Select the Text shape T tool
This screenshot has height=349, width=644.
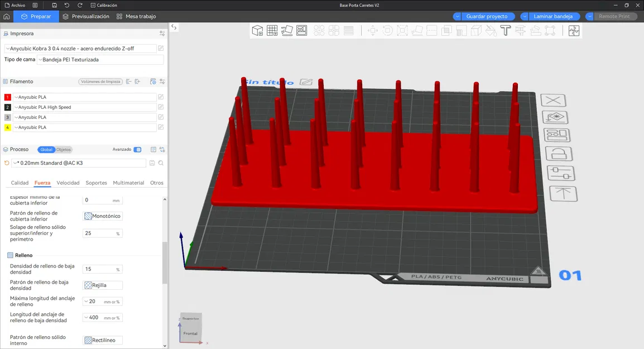(x=506, y=30)
